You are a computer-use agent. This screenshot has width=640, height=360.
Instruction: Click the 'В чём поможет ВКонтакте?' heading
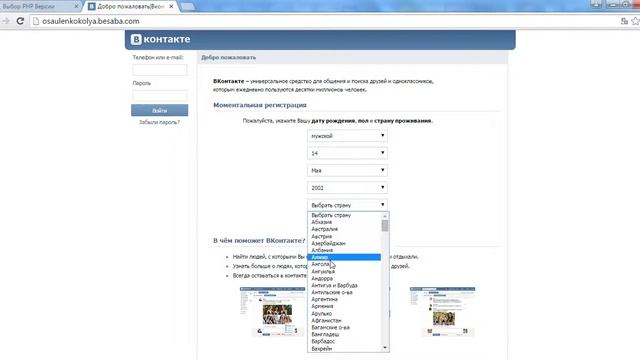click(259, 240)
